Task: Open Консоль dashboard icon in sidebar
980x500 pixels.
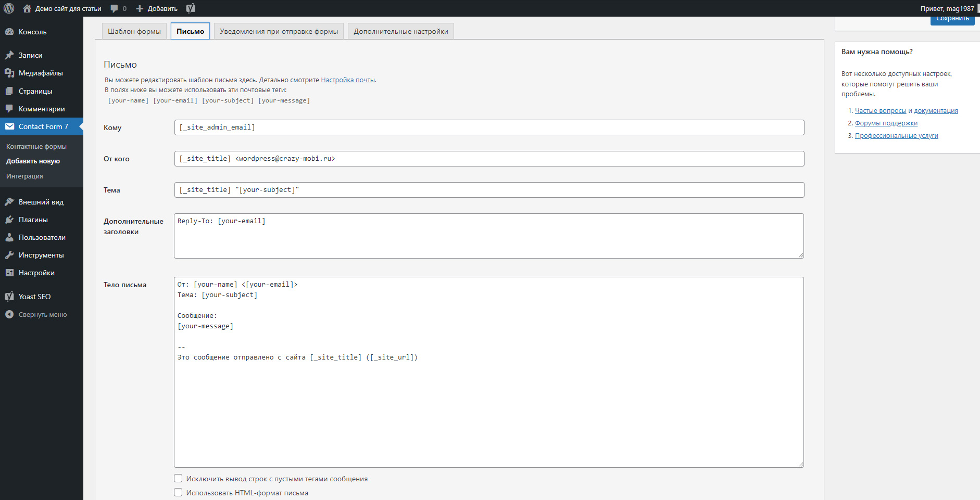Action: [x=9, y=32]
